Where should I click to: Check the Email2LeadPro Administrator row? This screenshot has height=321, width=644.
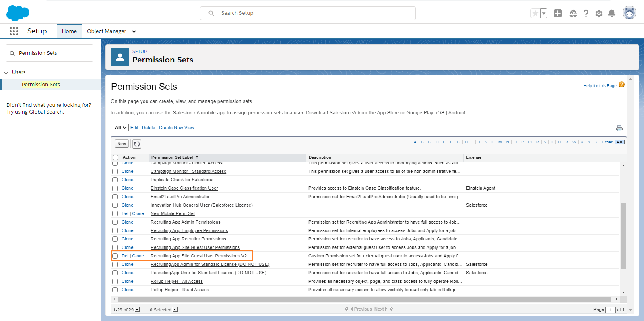(115, 197)
